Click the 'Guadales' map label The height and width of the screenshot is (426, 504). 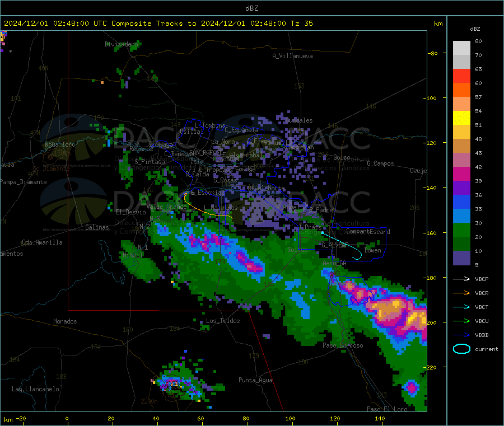(299, 120)
